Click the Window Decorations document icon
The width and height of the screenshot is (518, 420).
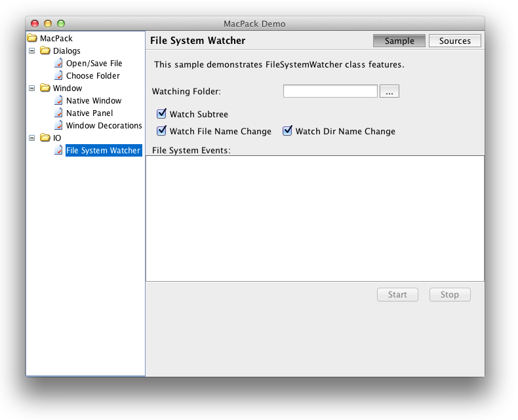pos(58,125)
